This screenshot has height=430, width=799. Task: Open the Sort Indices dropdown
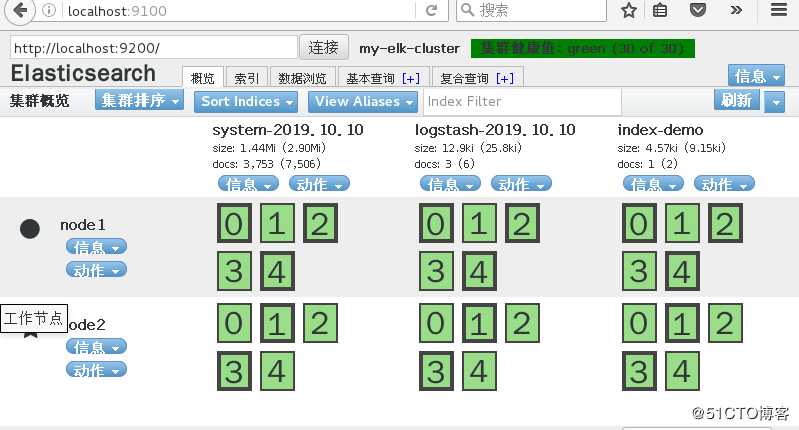[x=246, y=101]
